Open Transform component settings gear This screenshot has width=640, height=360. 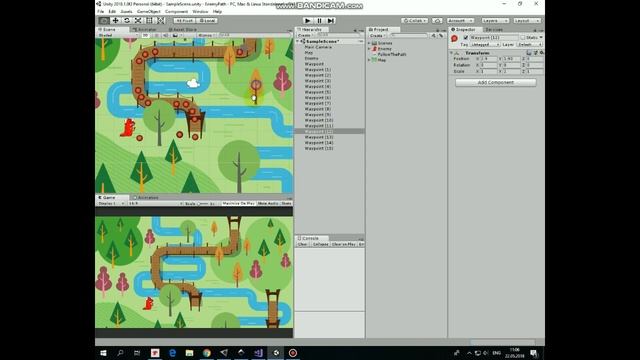[x=542, y=53]
